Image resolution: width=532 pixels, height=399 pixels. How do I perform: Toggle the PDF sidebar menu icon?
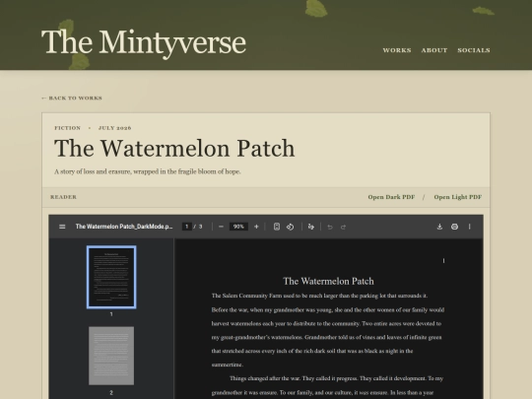coord(62,227)
